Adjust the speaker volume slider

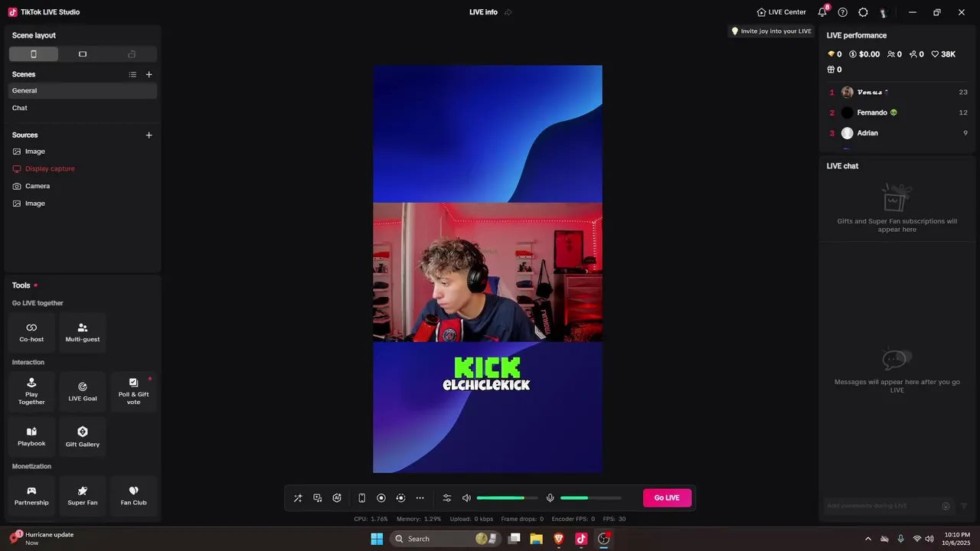tap(507, 498)
